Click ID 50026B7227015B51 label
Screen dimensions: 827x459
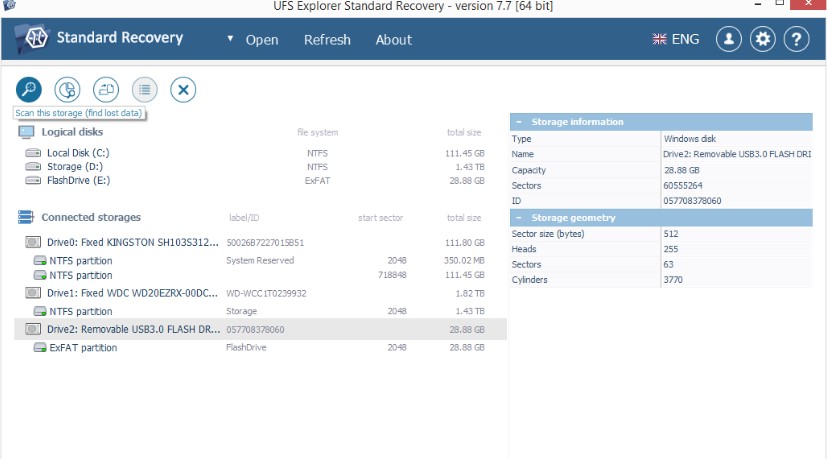265,243
